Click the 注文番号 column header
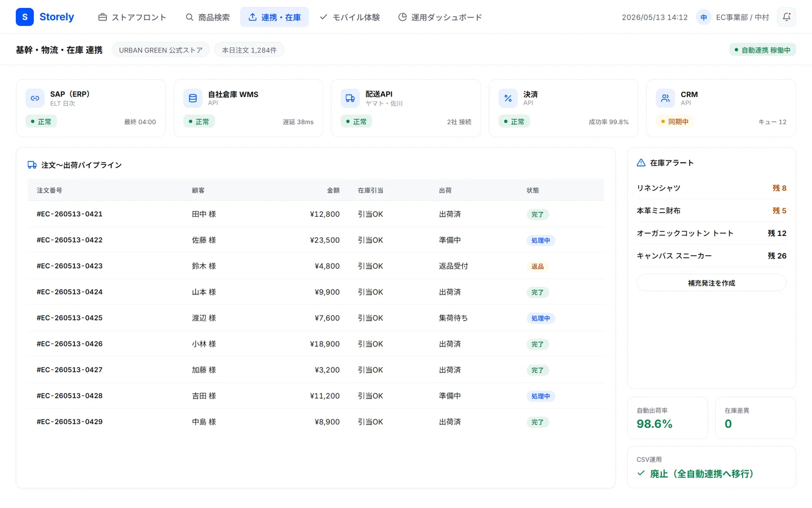 coord(50,190)
